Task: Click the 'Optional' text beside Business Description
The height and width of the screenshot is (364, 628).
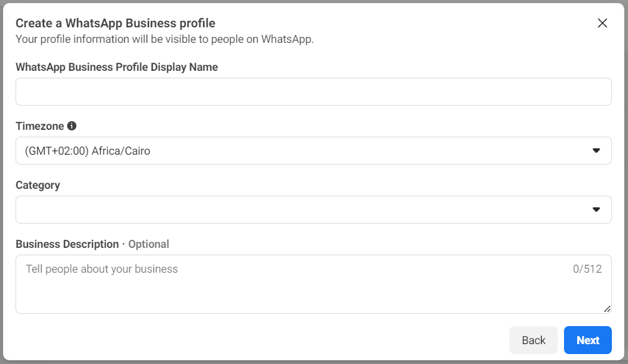Action: coord(148,244)
